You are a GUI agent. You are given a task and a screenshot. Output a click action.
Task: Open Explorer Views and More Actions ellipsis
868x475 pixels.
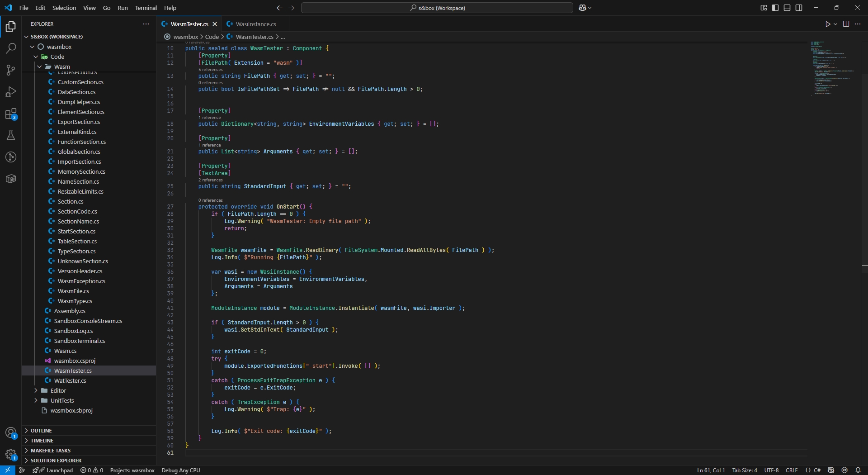(x=146, y=24)
